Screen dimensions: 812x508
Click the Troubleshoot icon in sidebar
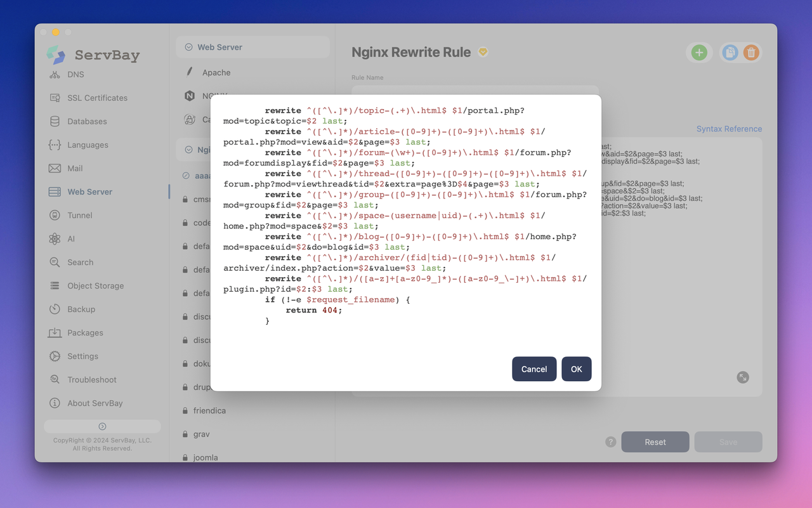[x=55, y=379]
